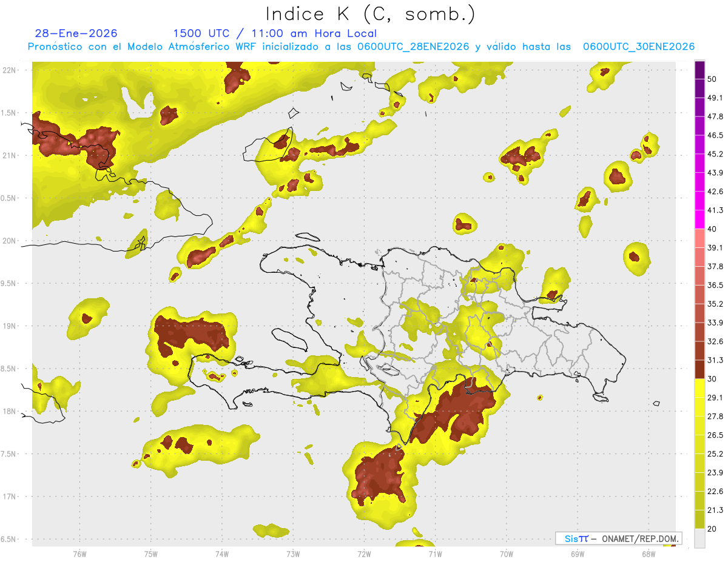728x562 pixels.
Task: Click the colorbar value 30
Action: tap(712, 379)
